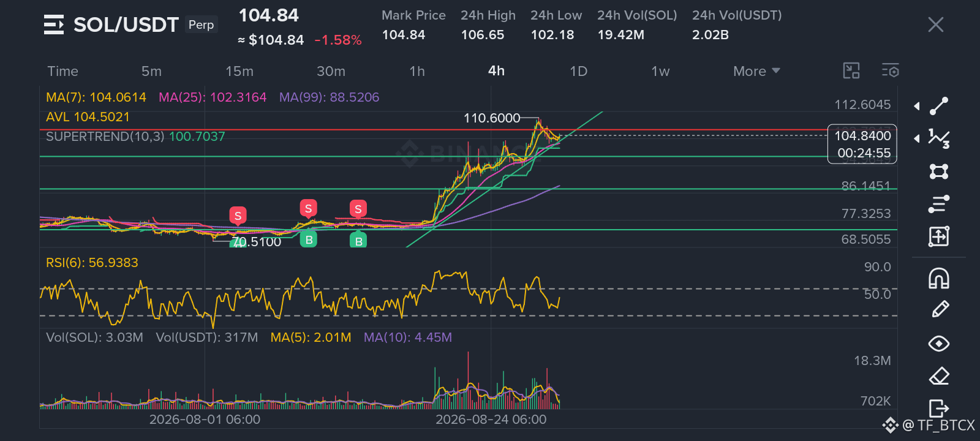Image resolution: width=980 pixels, height=441 pixels.
Task: Click the 2026-08-01 06:00 time axis label
Action: [x=205, y=420]
